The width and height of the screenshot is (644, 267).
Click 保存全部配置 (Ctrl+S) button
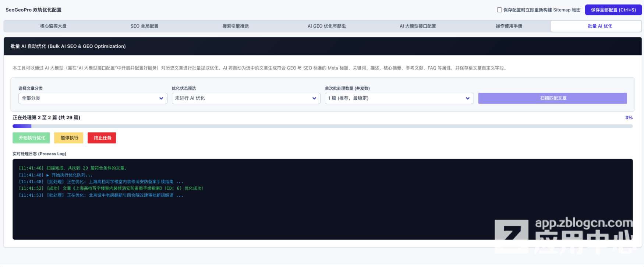click(x=613, y=10)
